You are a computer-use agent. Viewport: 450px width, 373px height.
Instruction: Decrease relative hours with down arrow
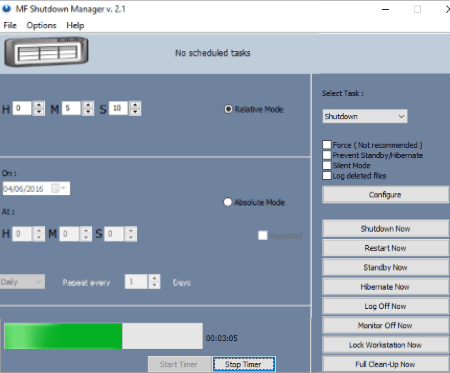click(39, 112)
